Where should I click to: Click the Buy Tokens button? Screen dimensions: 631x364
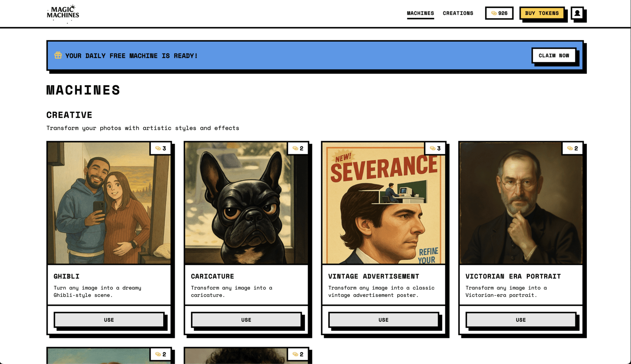[x=542, y=13]
